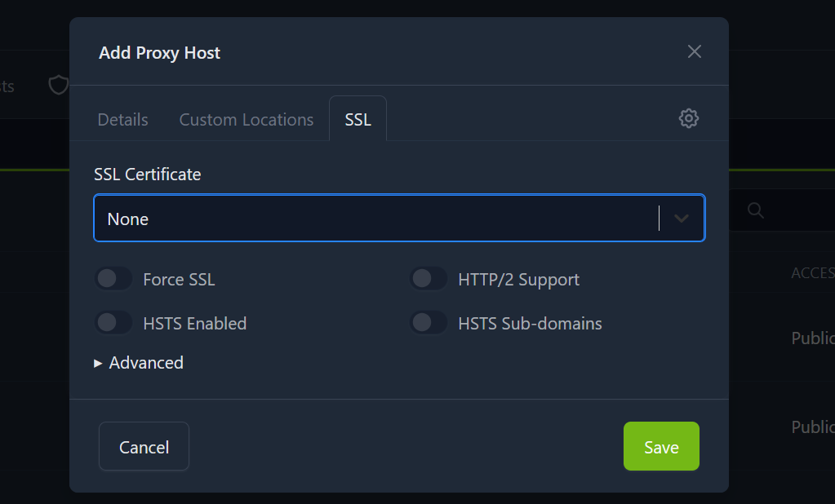Enable the Force SSL switch

coord(113,278)
